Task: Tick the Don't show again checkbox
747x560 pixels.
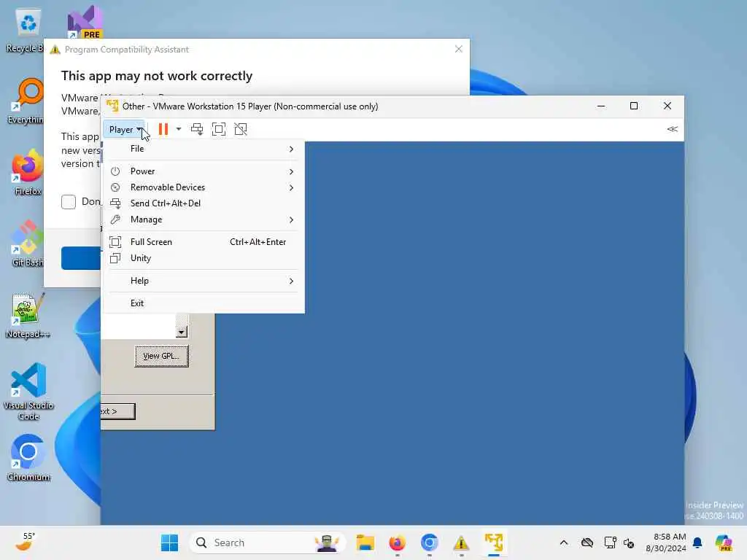Action: [x=69, y=202]
